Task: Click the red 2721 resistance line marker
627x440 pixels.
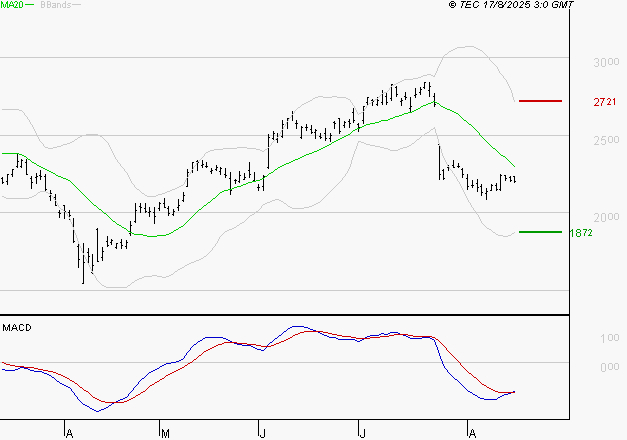Action: point(541,101)
